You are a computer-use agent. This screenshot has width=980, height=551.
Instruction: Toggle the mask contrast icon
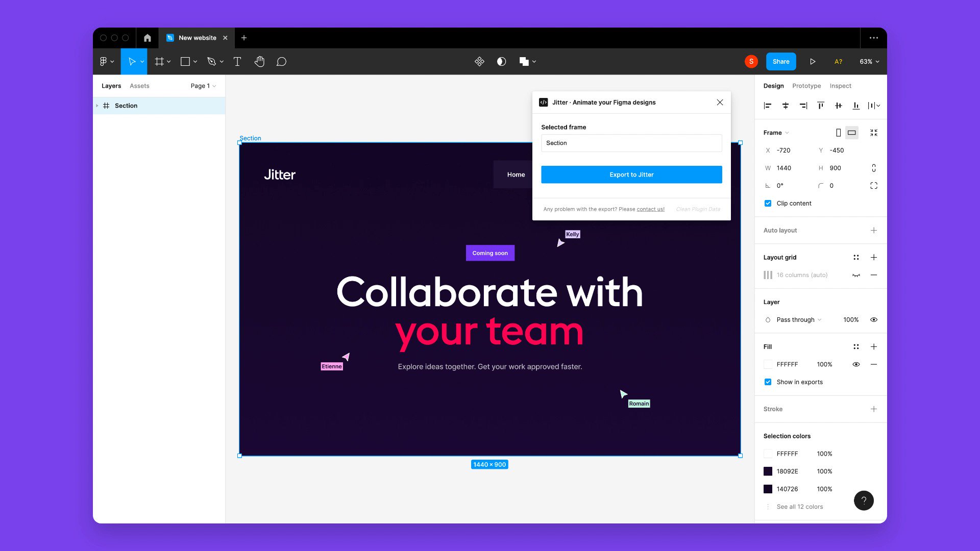click(501, 62)
